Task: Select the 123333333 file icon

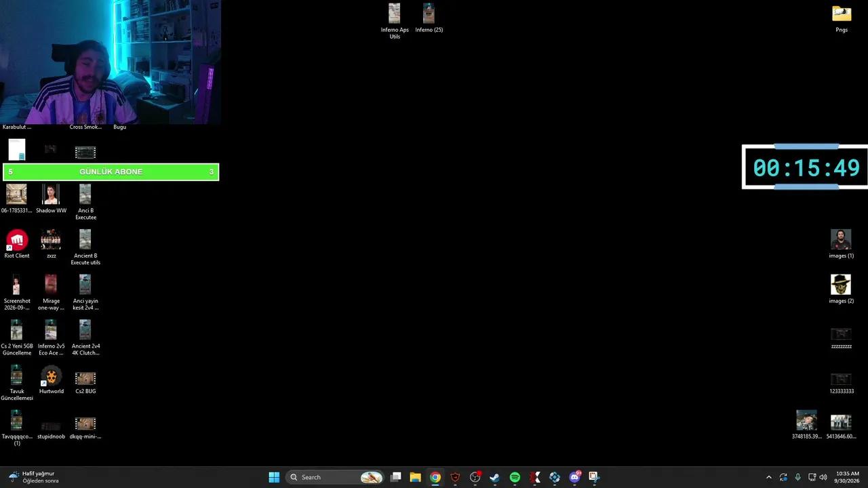Action: click(841, 383)
